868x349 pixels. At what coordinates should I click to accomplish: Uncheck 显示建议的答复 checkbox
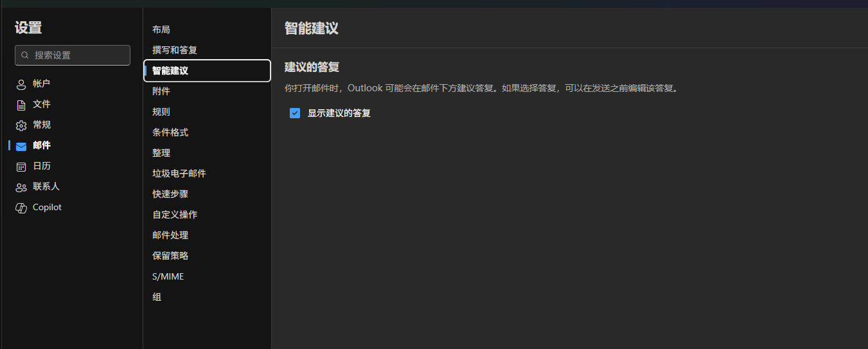[x=295, y=113]
